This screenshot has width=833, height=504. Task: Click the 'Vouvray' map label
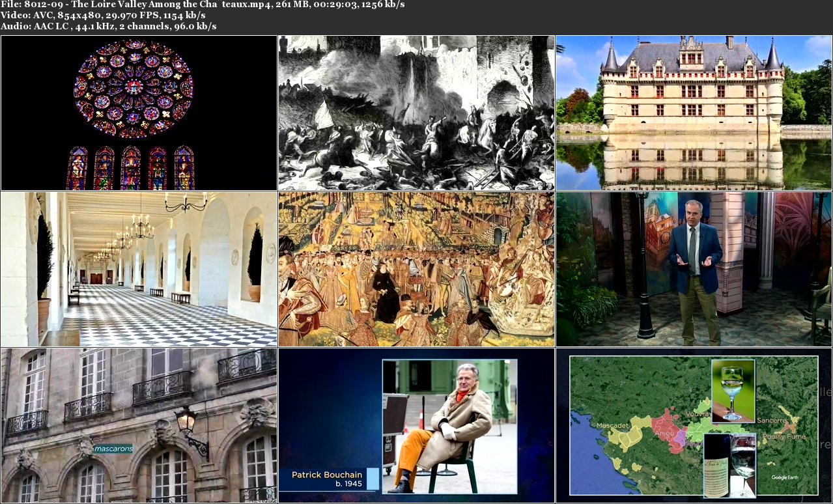pyautogui.click(x=699, y=414)
